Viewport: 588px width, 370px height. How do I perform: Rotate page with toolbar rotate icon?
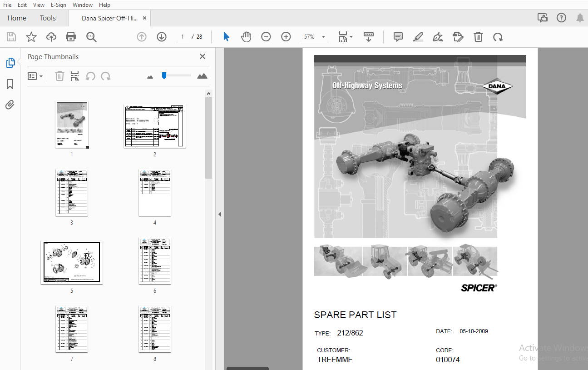[x=498, y=37]
